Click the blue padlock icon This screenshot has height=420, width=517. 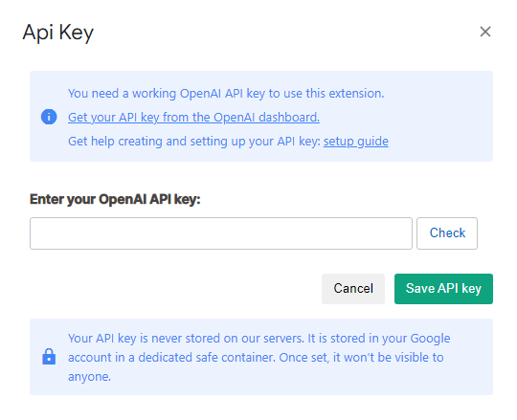[x=49, y=357]
